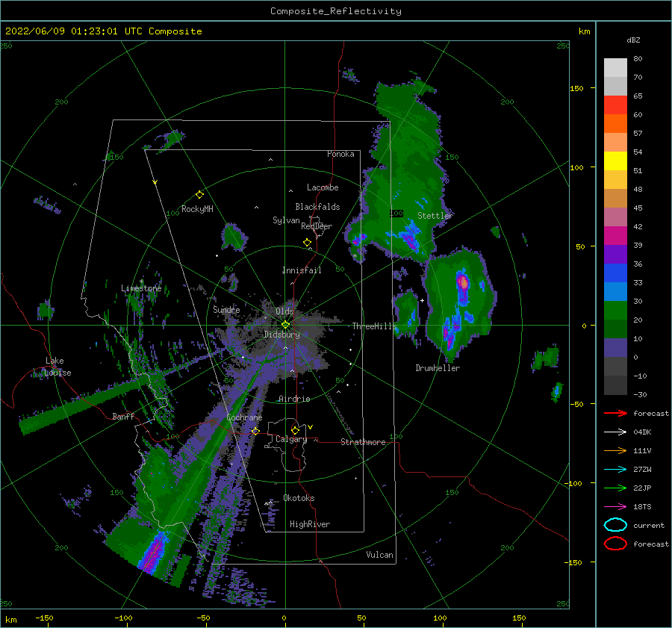Click the Limestone label

click(141, 288)
